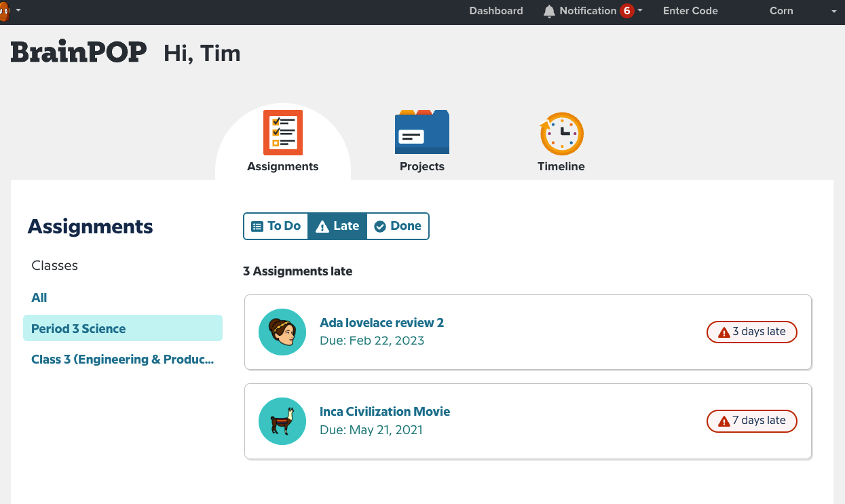Open Inca Civilization Movie assignment
Screen dimensions: 845x504
(x=385, y=412)
